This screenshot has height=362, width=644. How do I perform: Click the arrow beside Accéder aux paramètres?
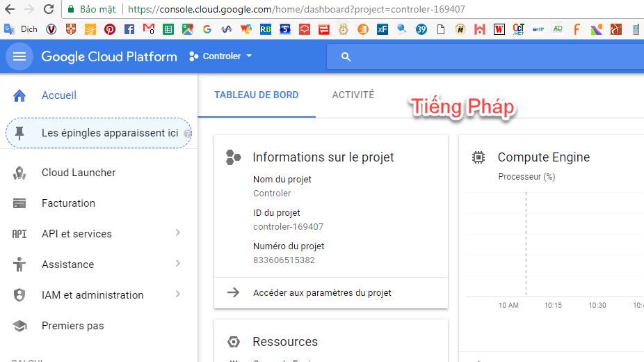coord(233,292)
